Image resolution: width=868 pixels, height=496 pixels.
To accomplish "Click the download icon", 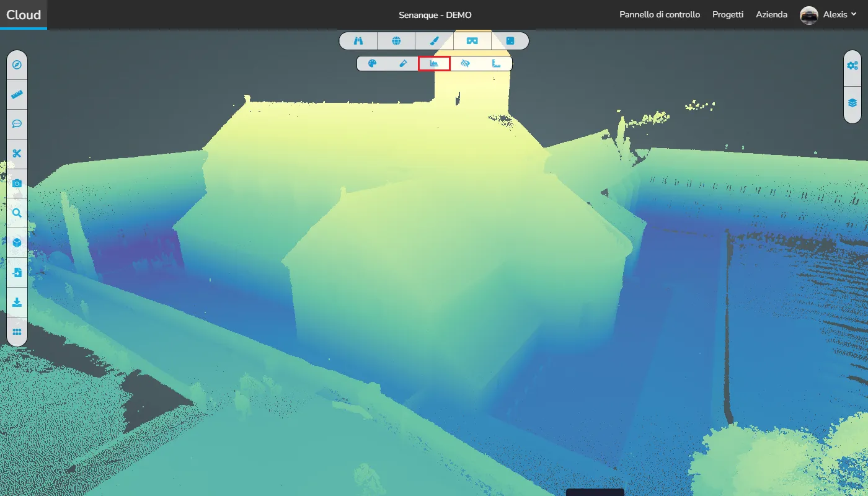I will pyautogui.click(x=17, y=303).
